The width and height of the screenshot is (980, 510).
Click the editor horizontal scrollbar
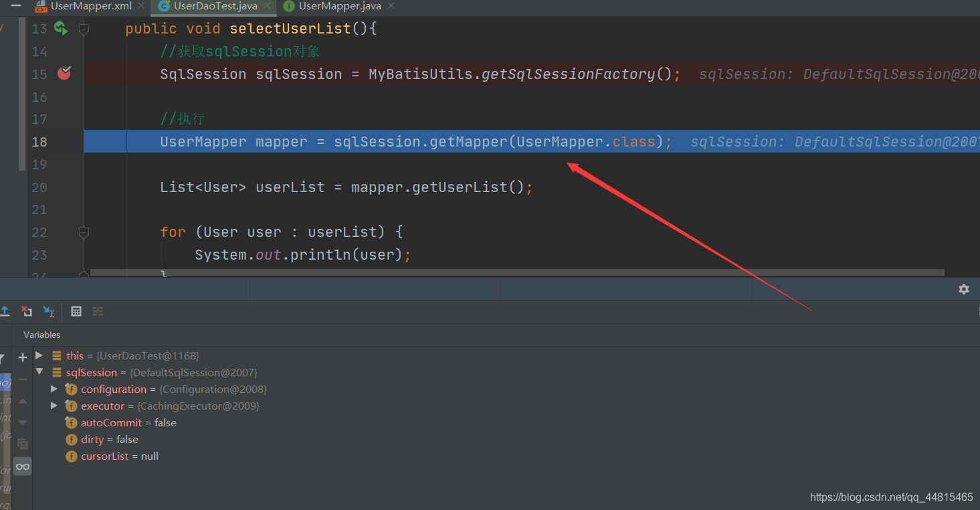(517, 272)
